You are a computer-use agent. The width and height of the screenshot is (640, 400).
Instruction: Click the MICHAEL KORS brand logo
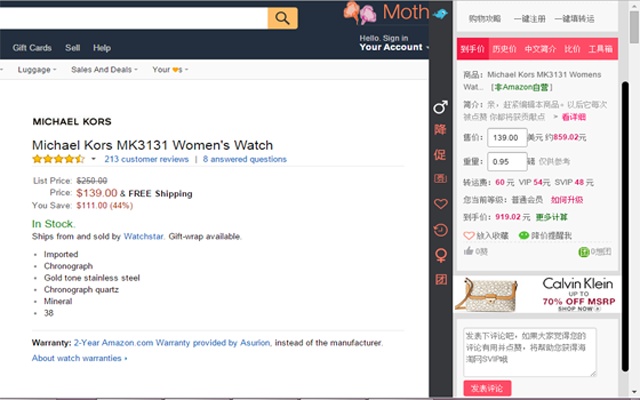click(x=72, y=122)
